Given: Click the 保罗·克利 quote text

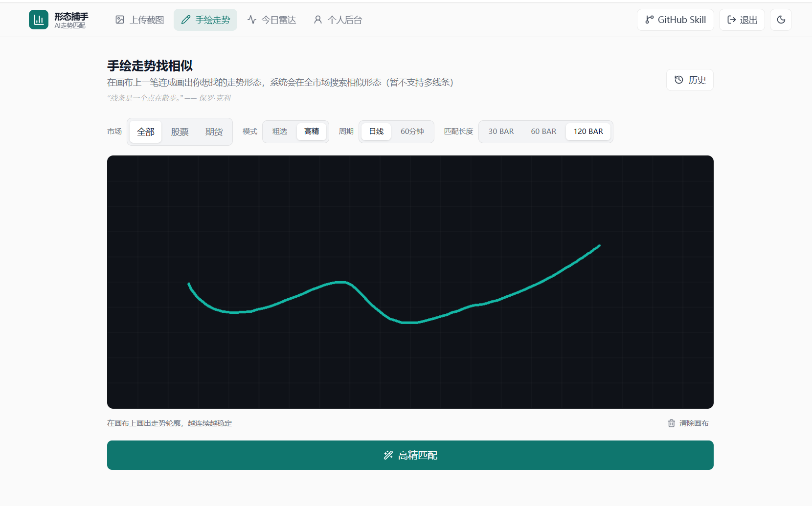Looking at the screenshot, I should pyautogui.click(x=169, y=98).
